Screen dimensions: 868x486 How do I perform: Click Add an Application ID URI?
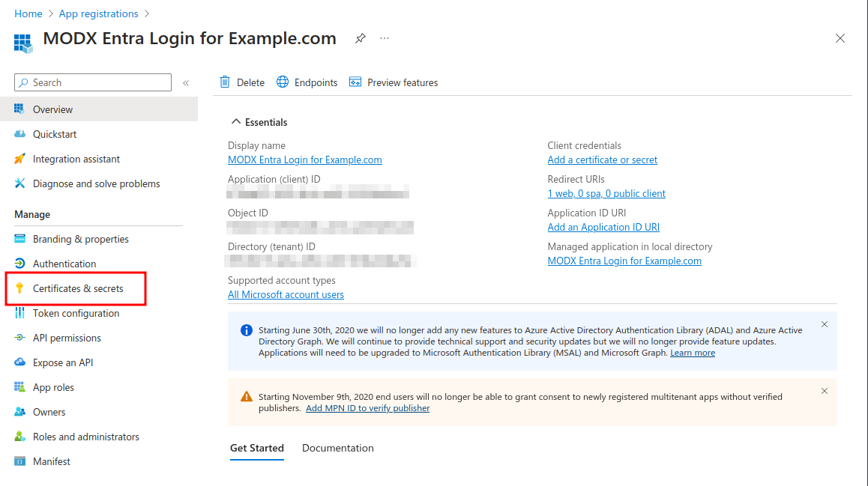point(603,227)
